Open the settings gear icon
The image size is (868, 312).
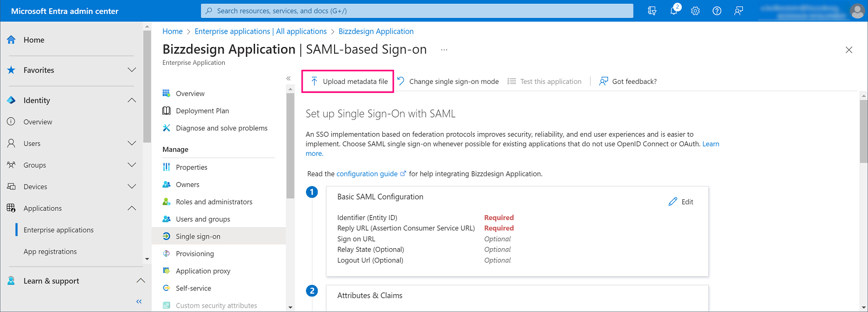[695, 11]
